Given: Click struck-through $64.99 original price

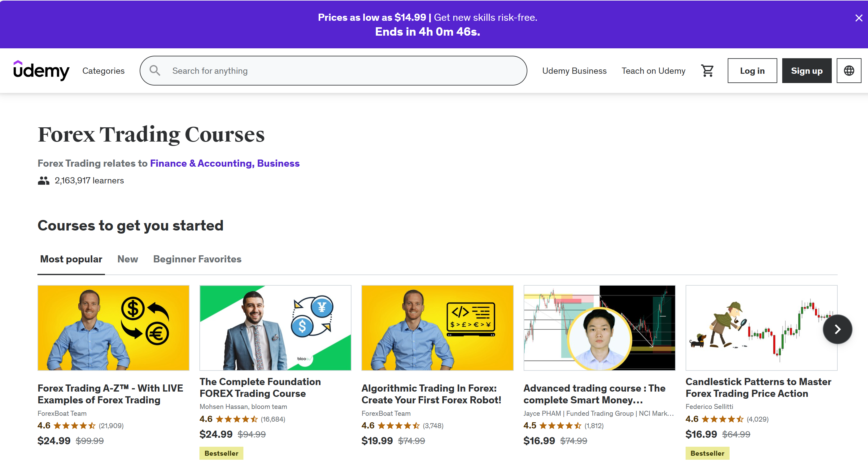Looking at the screenshot, I should point(736,434).
